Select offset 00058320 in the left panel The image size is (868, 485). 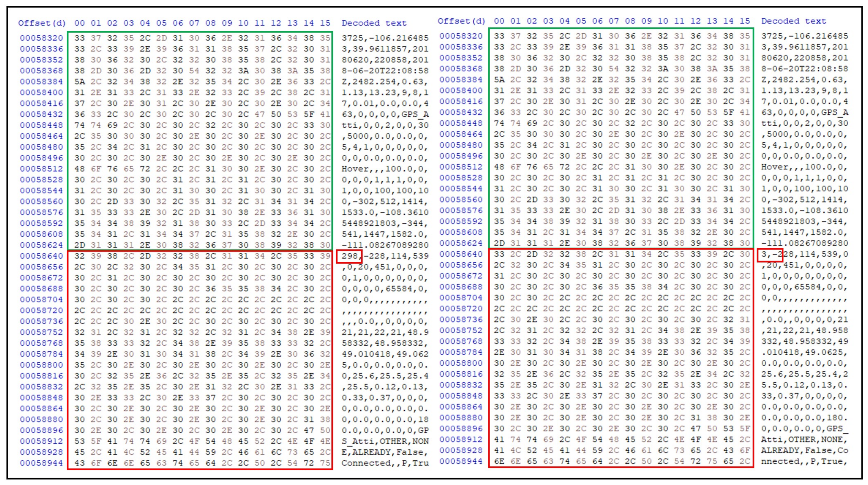(x=42, y=38)
